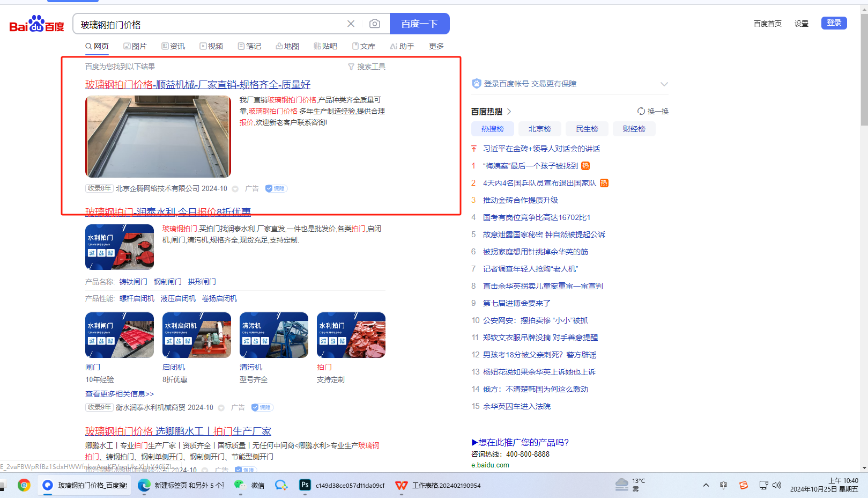
Task: Click 查看更多相关信息>>
Action: (x=120, y=394)
